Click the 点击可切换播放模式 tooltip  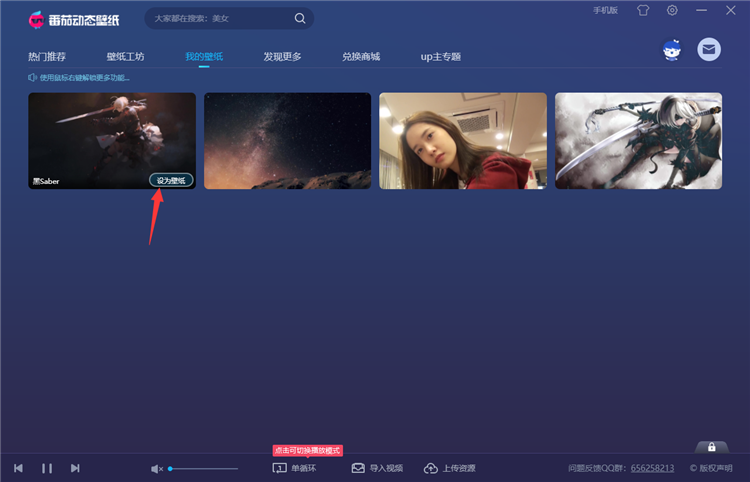(x=308, y=450)
